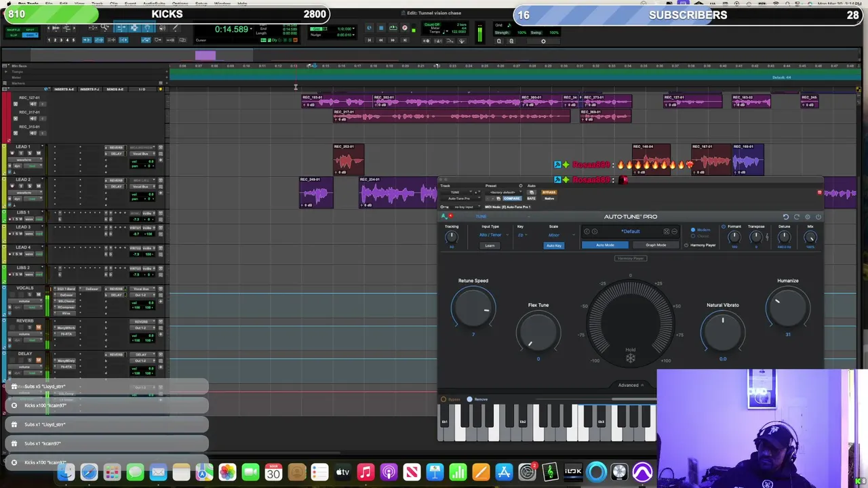Viewport: 868px width, 488px height.
Task: Open iLok License Manager in the dock
Action: [573, 472]
